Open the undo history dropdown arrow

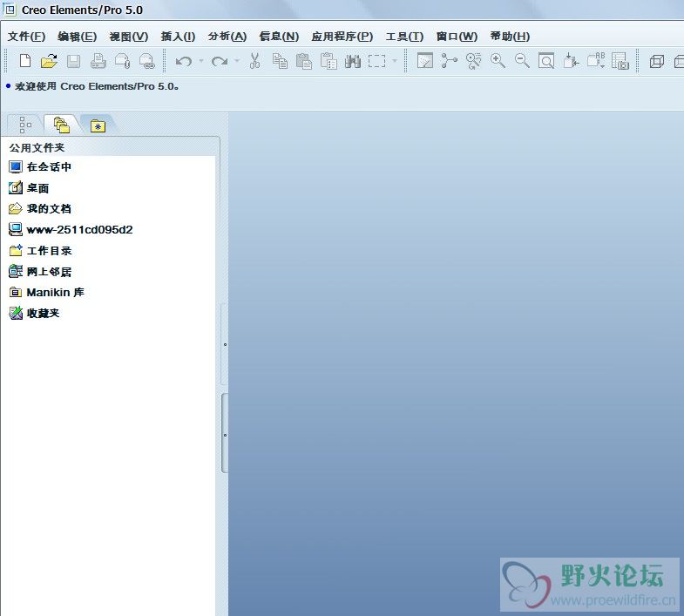click(x=201, y=61)
